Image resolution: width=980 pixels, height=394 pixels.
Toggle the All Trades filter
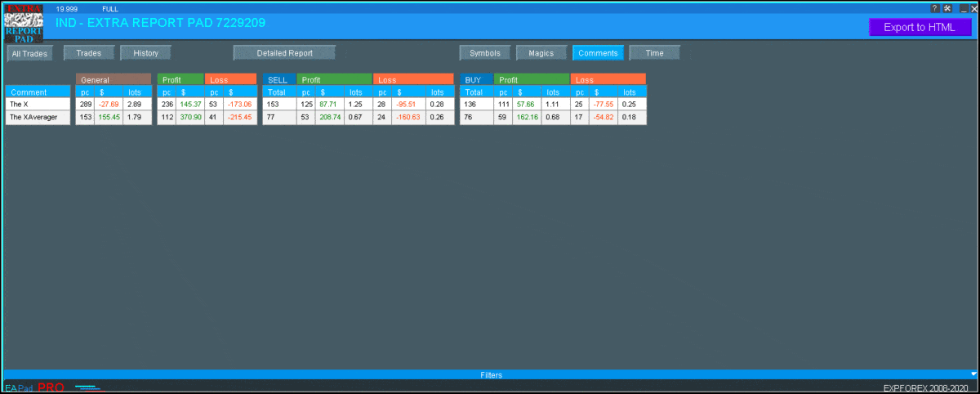(30, 53)
